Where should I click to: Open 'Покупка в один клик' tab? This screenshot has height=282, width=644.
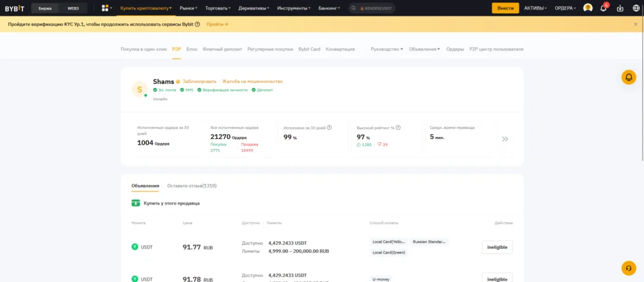[144, 49]
